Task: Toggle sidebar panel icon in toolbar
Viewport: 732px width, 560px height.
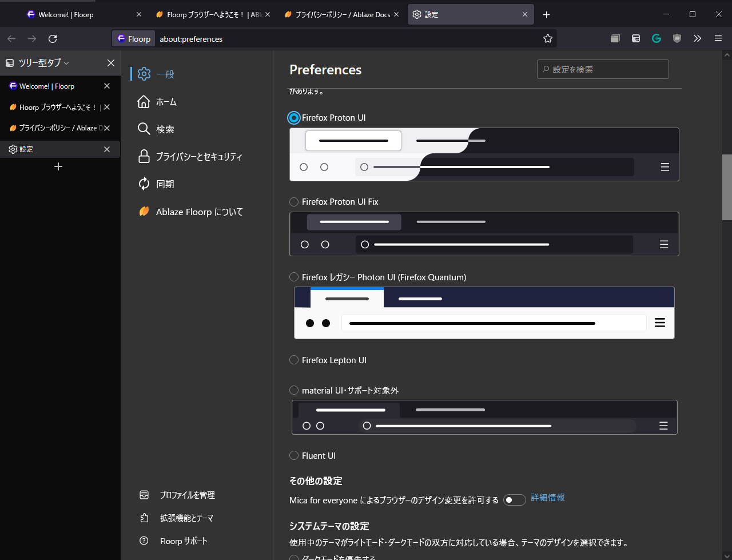Action: (x=636, y=38)
